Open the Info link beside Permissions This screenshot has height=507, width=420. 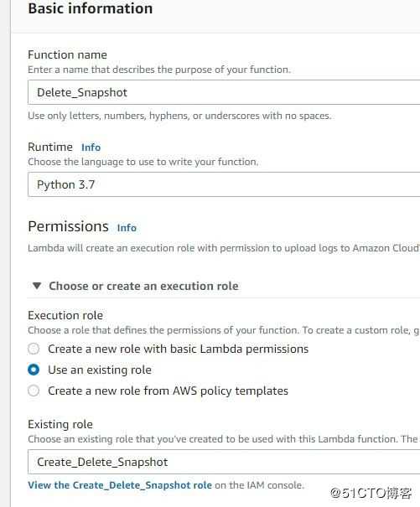click(x=127, y=228)
